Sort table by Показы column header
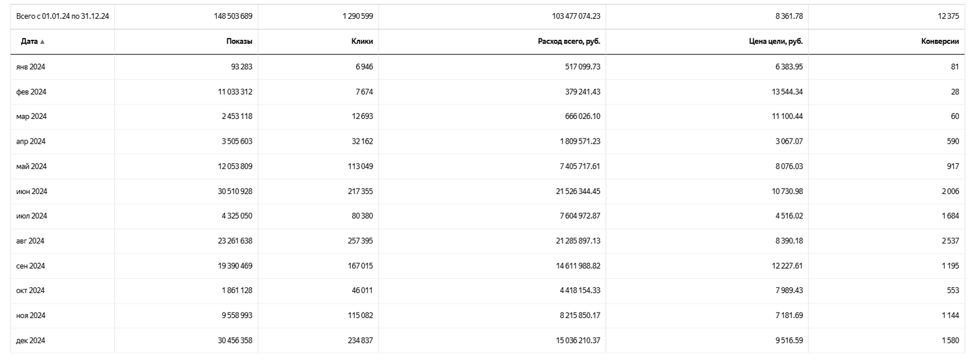The image size is (980, 363). point(239,41)
